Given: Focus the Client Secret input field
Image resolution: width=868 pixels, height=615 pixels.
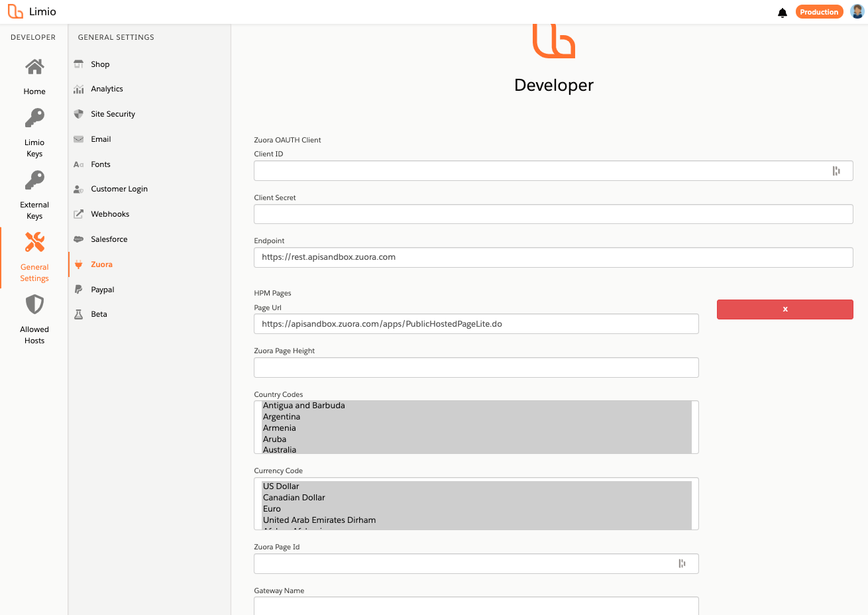Looking at the screenshot, I should coord(553,214).
